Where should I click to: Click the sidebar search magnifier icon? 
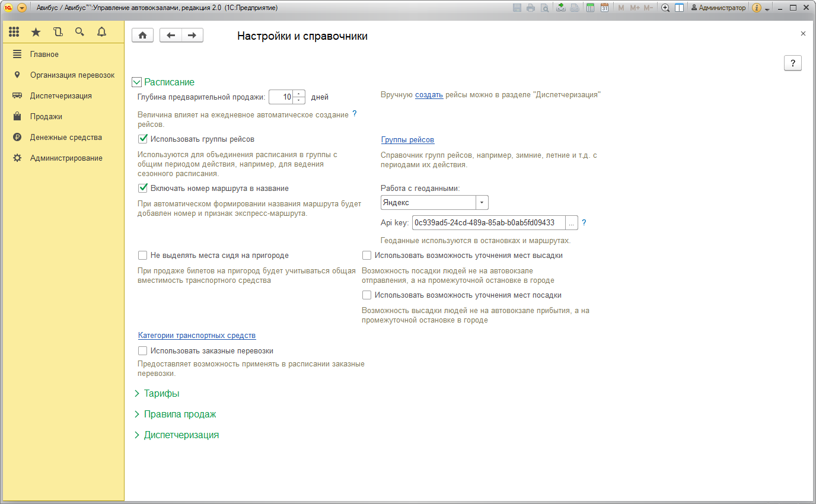point(79,32)
